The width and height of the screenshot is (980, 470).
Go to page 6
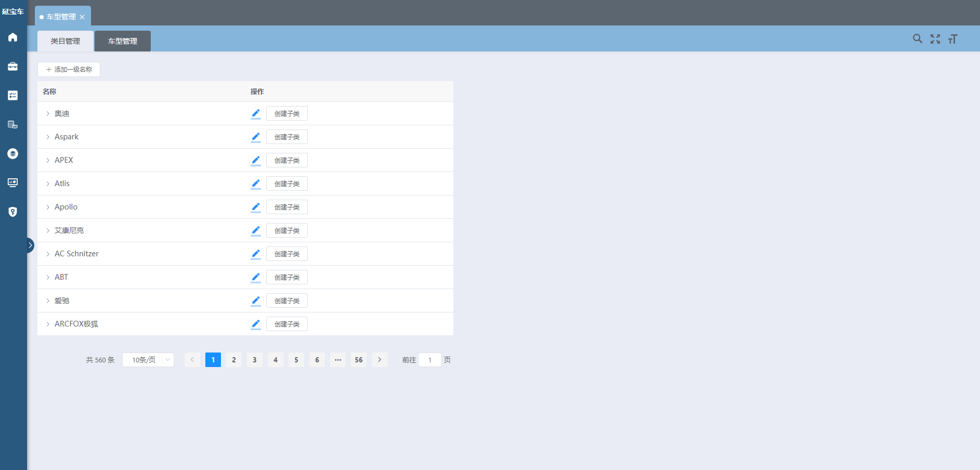(x=317, y=360)
